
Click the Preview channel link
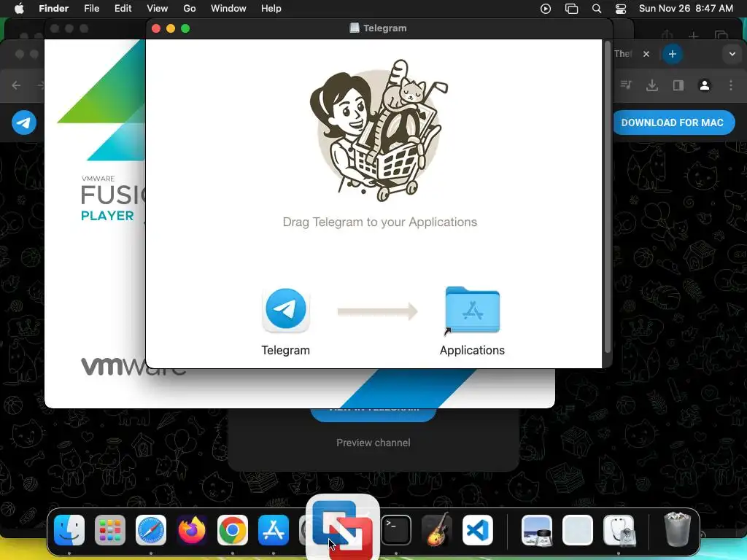pos(373,443)
